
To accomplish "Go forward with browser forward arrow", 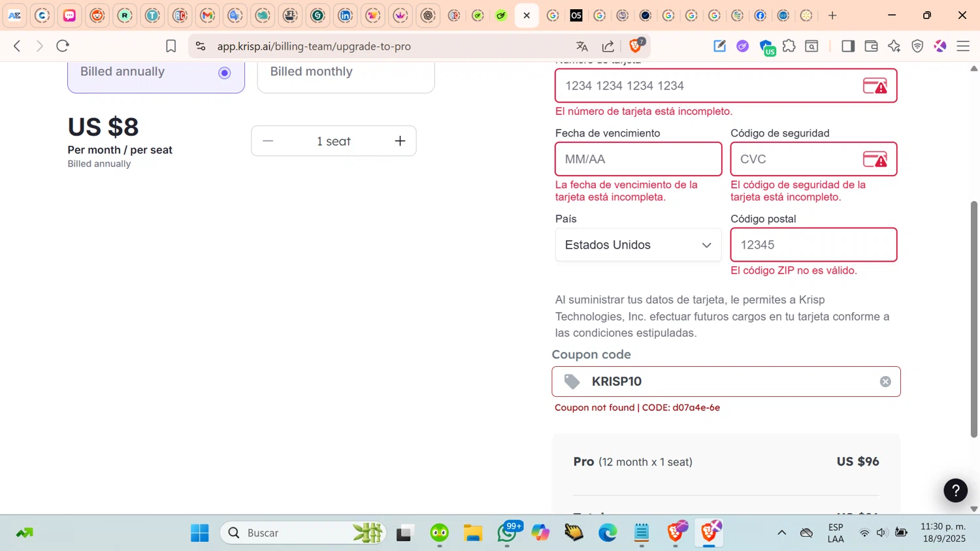I will pos(39,46).
